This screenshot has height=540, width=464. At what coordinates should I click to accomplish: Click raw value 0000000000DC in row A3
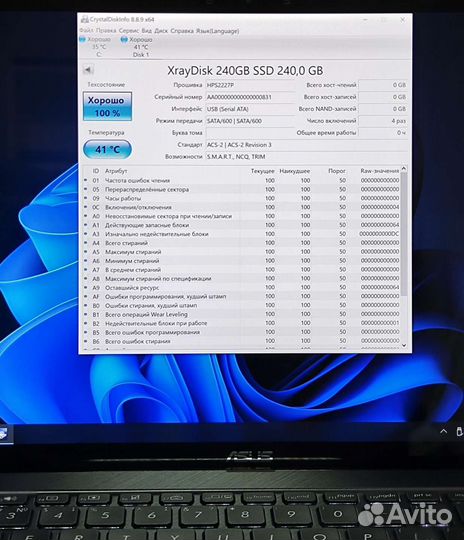[x=379, y=234]
